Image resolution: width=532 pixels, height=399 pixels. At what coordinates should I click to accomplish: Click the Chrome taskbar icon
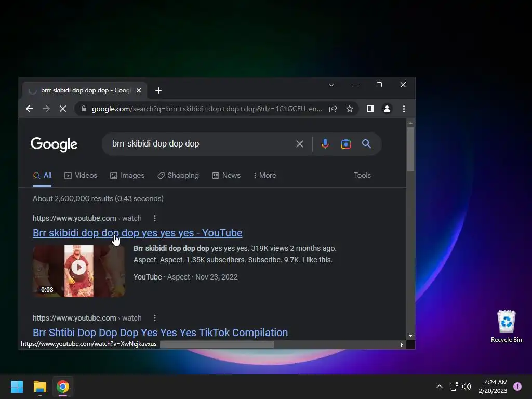coord(63,387)
